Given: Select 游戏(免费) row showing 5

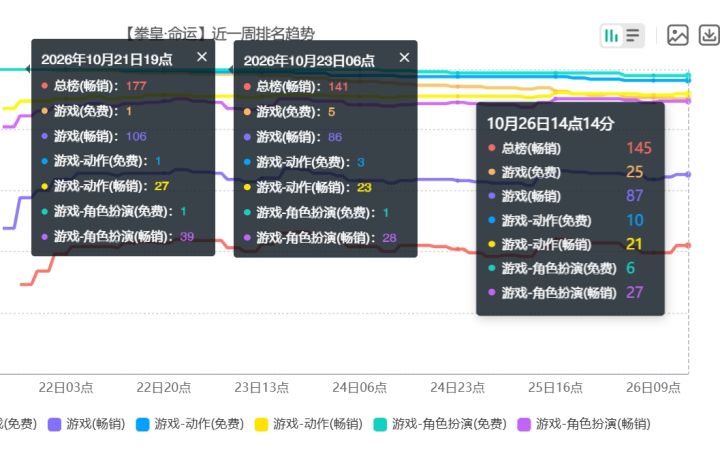Looking at the screenshot, I should point(289,112).
